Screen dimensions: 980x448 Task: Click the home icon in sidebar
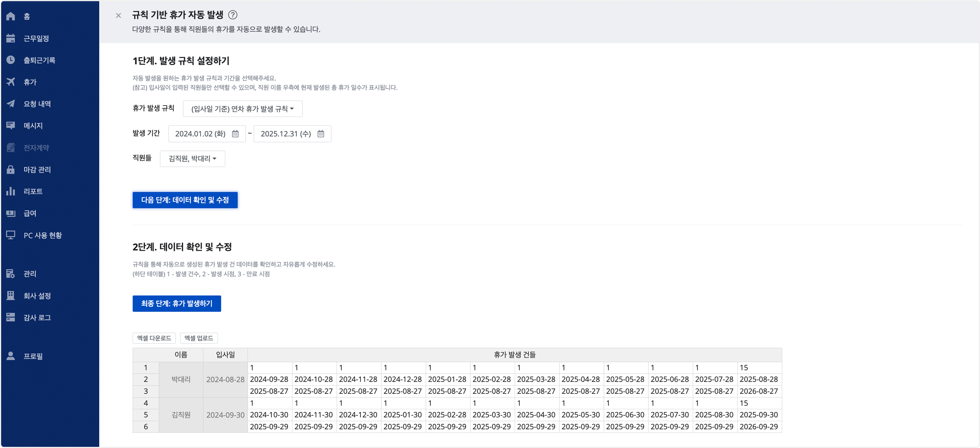pos(11,16)
